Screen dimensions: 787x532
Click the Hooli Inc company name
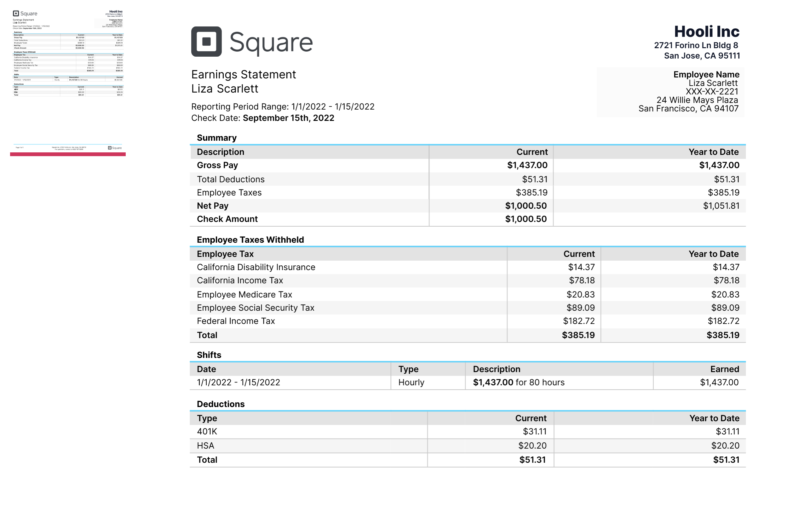(x=707, y=31)
